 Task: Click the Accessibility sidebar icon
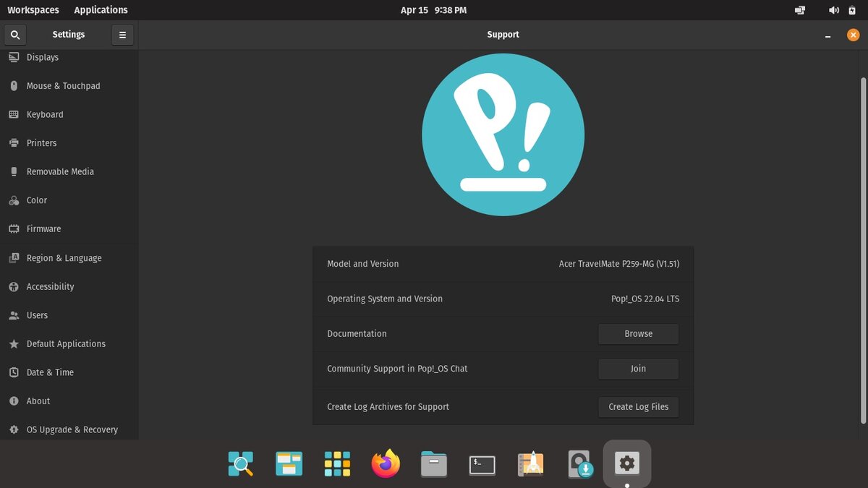pyautogui.click(x=13, y=286)
